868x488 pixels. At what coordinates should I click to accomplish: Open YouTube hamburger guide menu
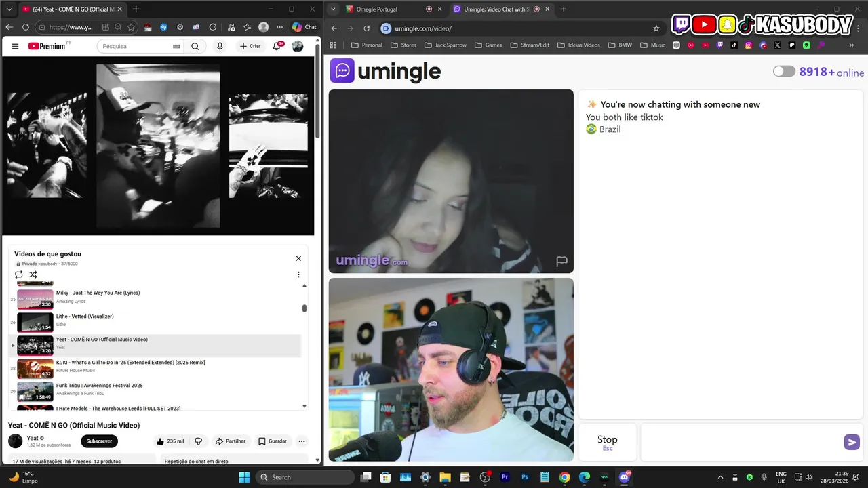tap(15, 46)
